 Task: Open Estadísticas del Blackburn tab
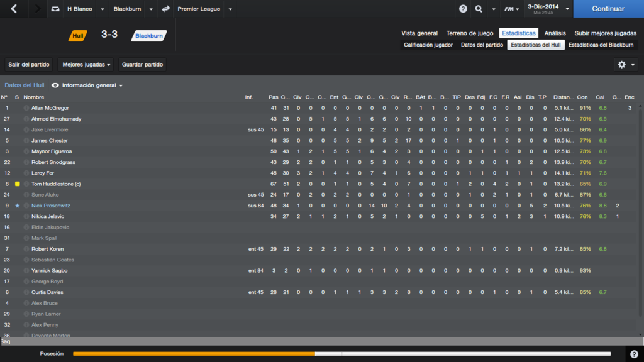[x=601, y=45]
